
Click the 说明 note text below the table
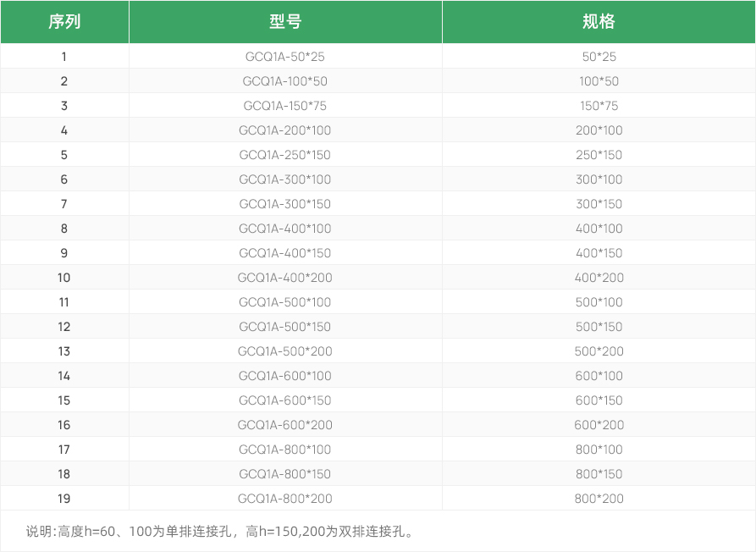click(220, 532)
